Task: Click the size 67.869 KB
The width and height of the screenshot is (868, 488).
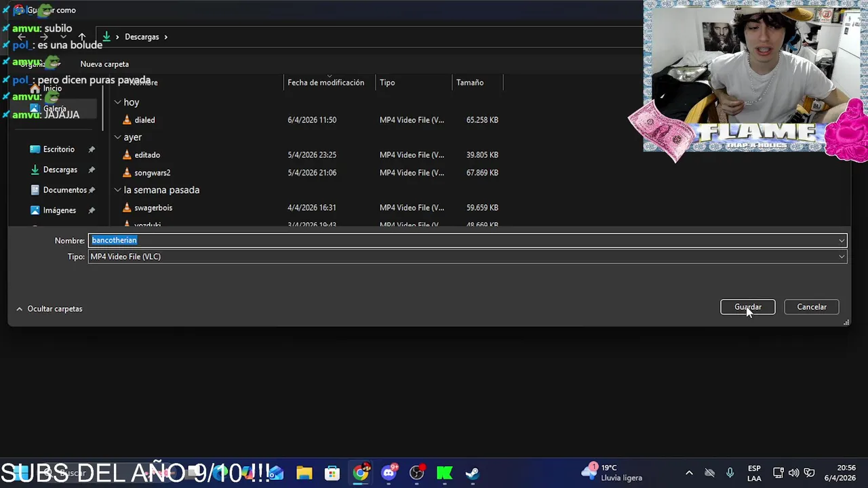Action: 482,173
